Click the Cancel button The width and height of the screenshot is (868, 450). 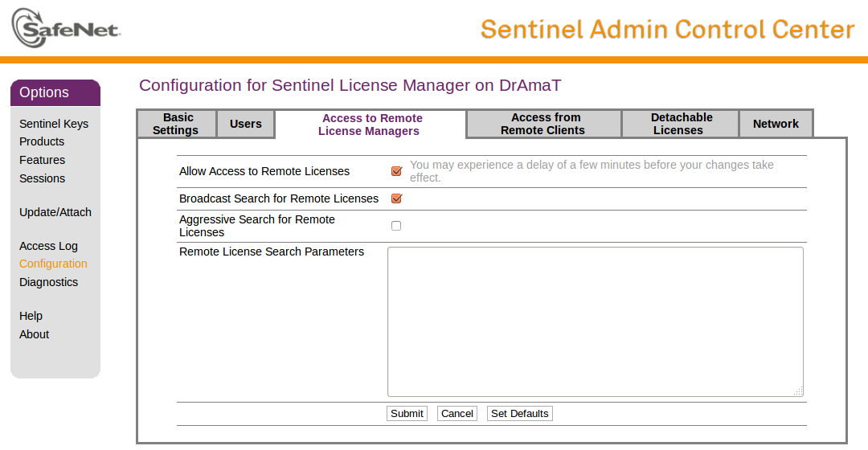[457, 414]
